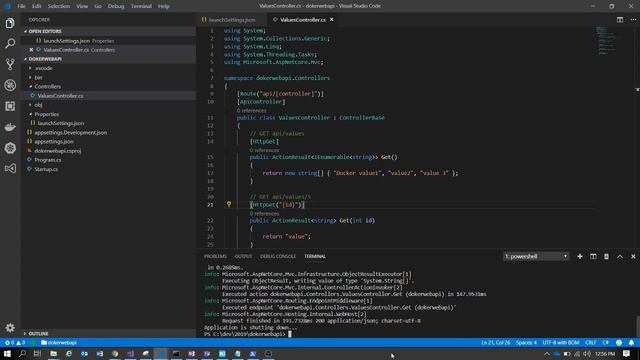Image resolution: width=640 pixels, height=360 pixels.
Task: Open appsettings.Development.json in file tree
Action: tap(71, 132)
